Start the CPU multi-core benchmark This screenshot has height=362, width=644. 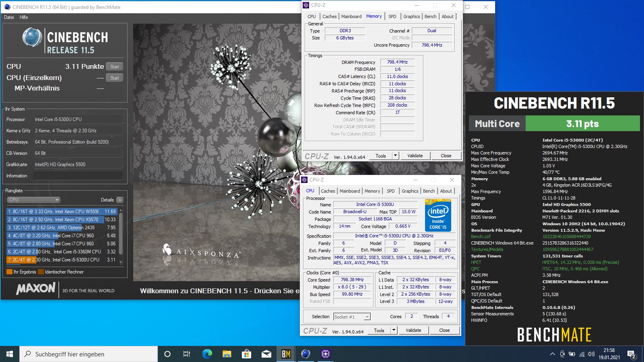[115, 67]
